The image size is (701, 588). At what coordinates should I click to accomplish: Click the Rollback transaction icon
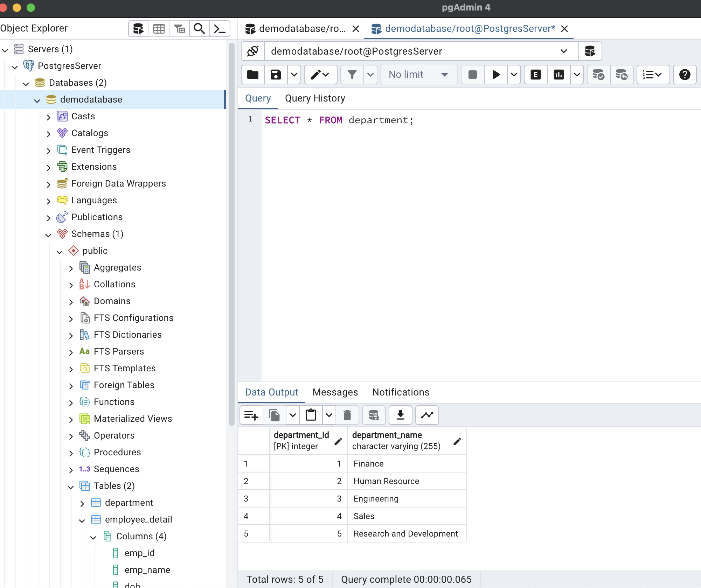[x=622, y=75]
